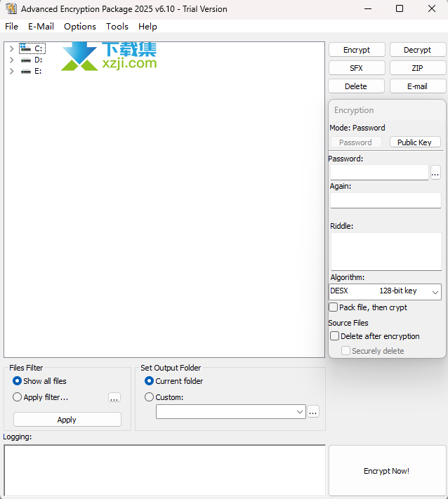Expand the E: drive tree node

click(11, 72)
